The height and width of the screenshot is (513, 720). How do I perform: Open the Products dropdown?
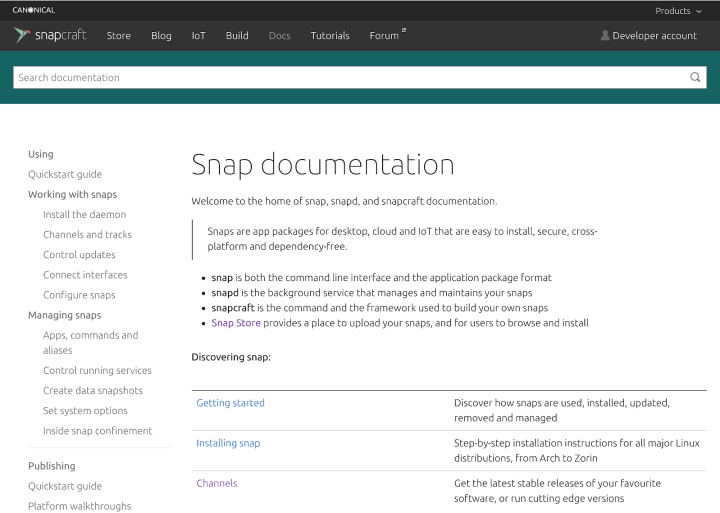pos(678,11)
